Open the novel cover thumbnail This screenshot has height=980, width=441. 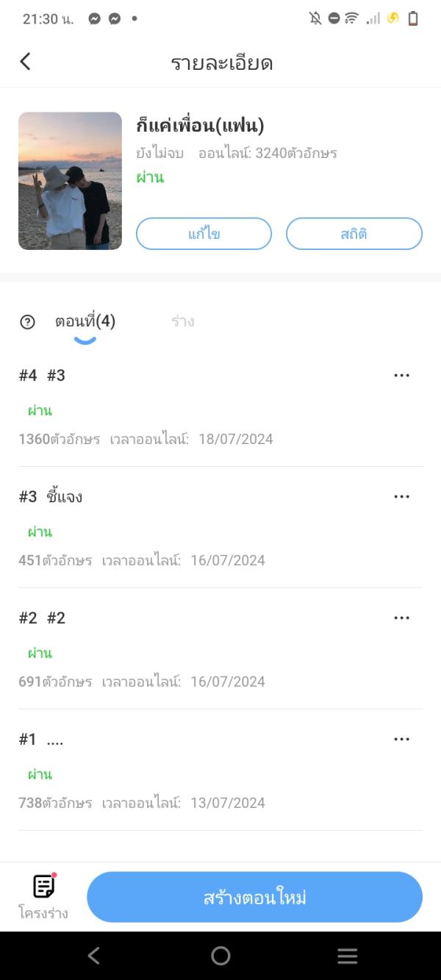click(x=70, y=181)
